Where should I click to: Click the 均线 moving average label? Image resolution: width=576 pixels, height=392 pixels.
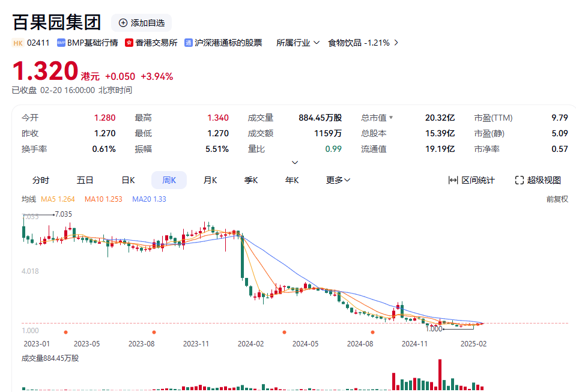click(x=29, y=199)
